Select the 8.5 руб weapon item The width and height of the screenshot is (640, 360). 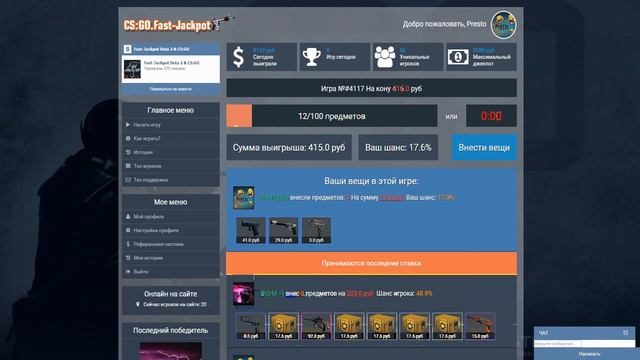[251, 326]
